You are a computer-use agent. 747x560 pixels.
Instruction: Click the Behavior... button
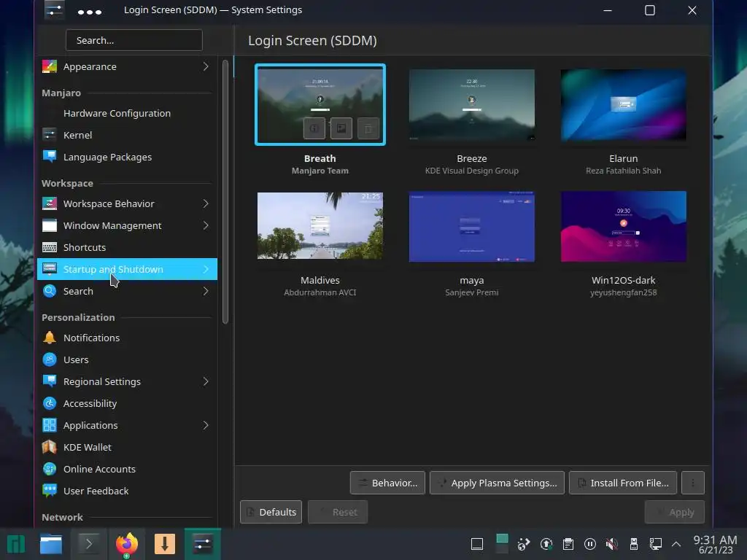pyautogui.click(x=387, y=483)
